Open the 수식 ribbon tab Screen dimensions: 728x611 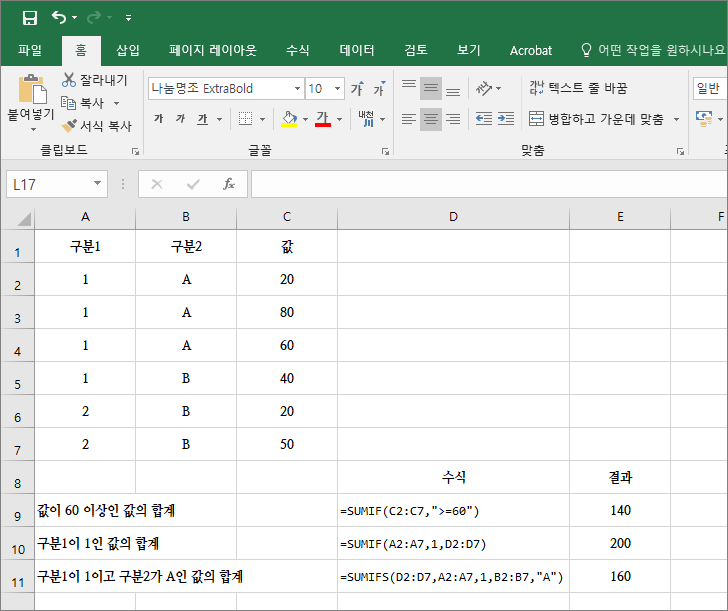[x=298, y=50]
